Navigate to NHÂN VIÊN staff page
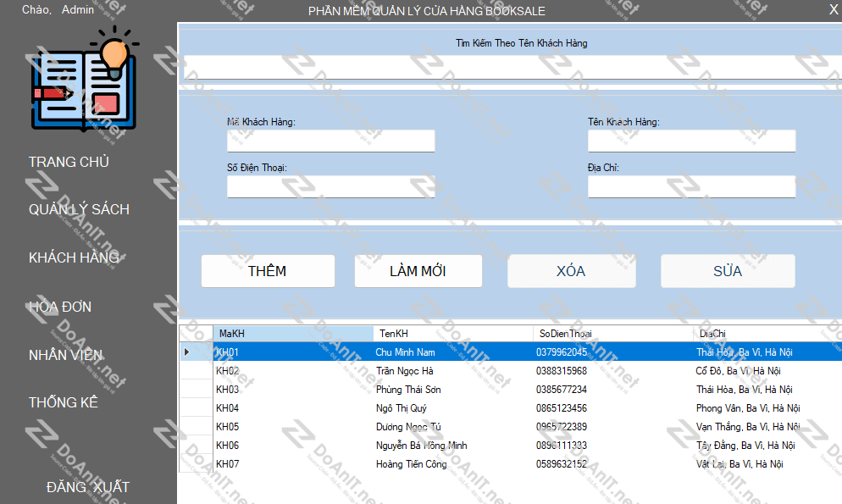 65,355
